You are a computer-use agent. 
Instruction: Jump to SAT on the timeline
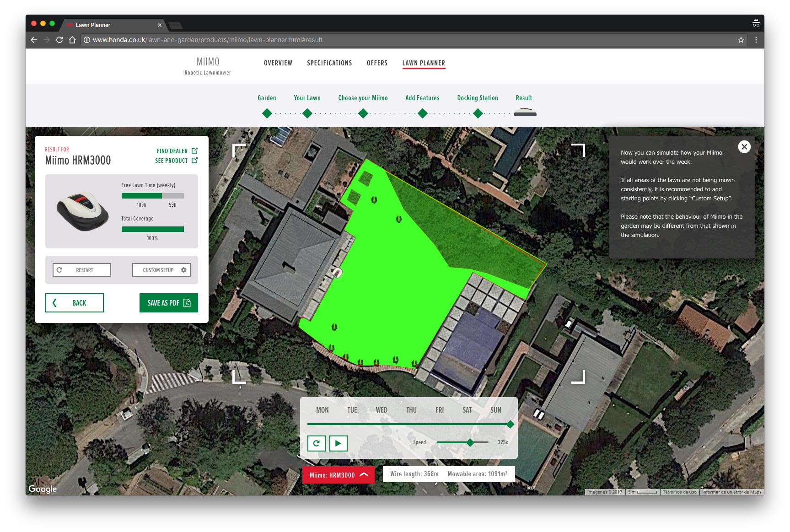(x=467, y=410)
